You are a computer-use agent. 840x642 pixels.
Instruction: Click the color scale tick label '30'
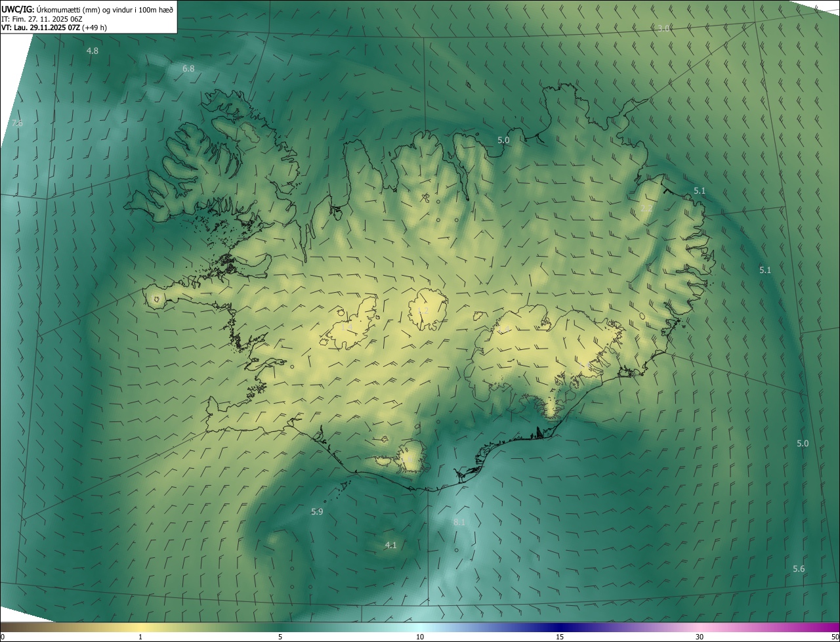coord(700,637)
